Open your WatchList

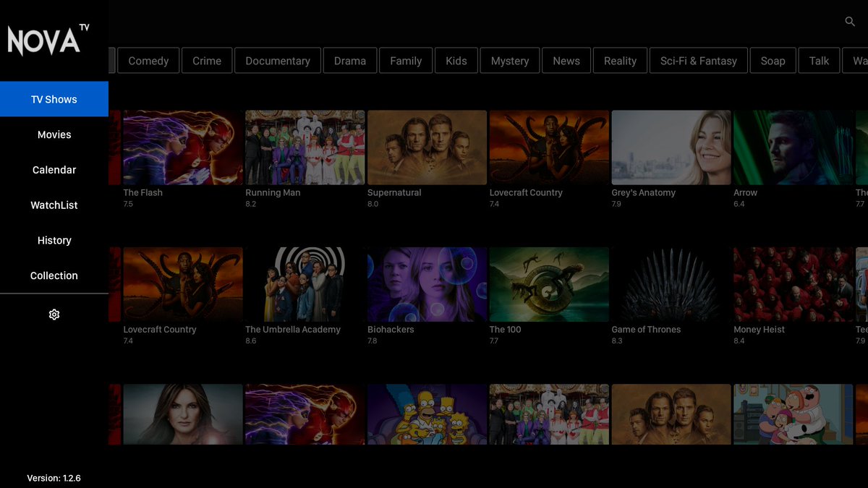[54, 205]
